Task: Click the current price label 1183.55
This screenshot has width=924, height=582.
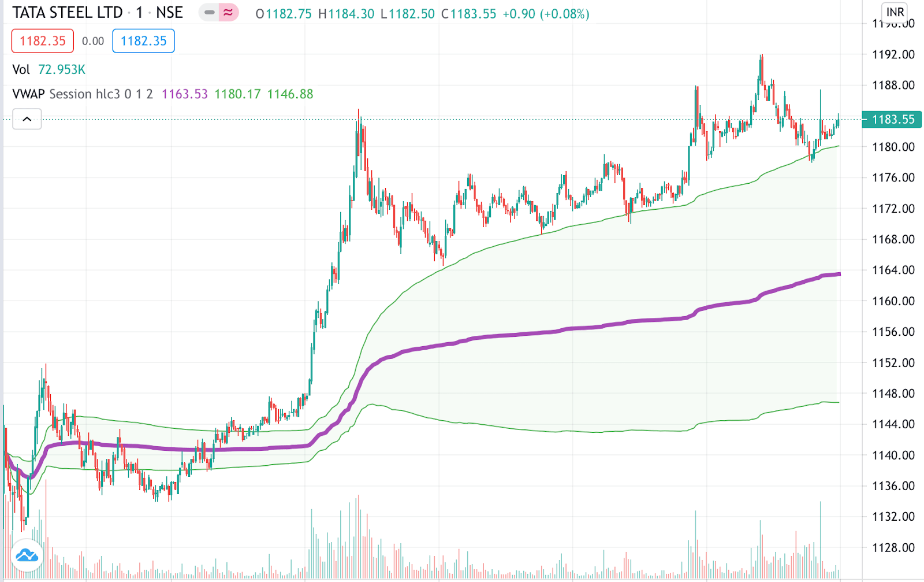Action: click(x=892, y=120)
